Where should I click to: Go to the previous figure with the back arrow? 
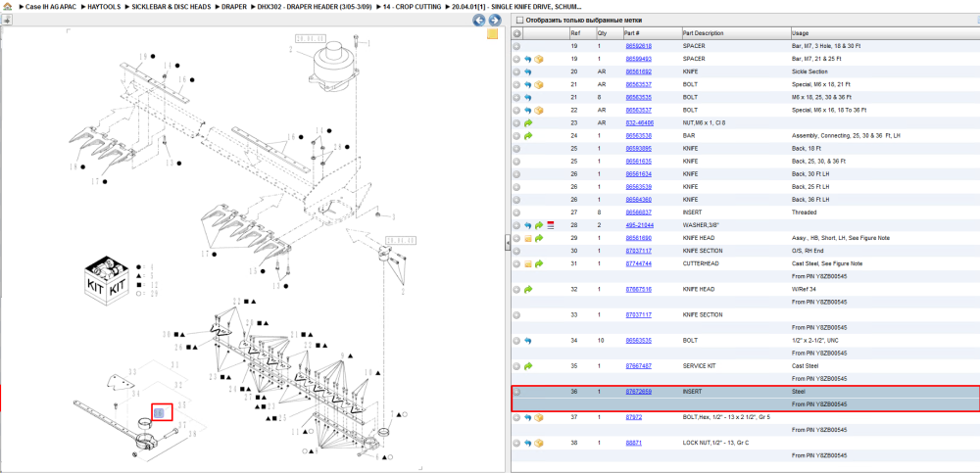tap(479, 21)
